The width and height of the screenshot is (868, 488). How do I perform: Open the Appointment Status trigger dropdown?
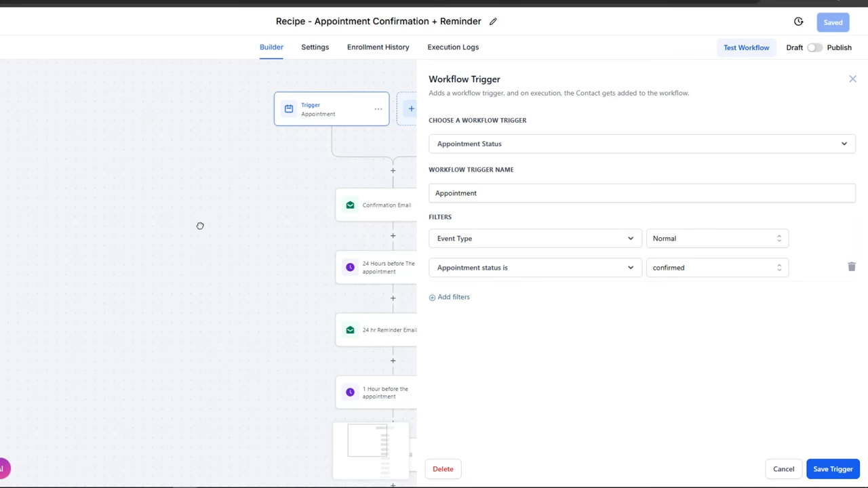(642, 144)
